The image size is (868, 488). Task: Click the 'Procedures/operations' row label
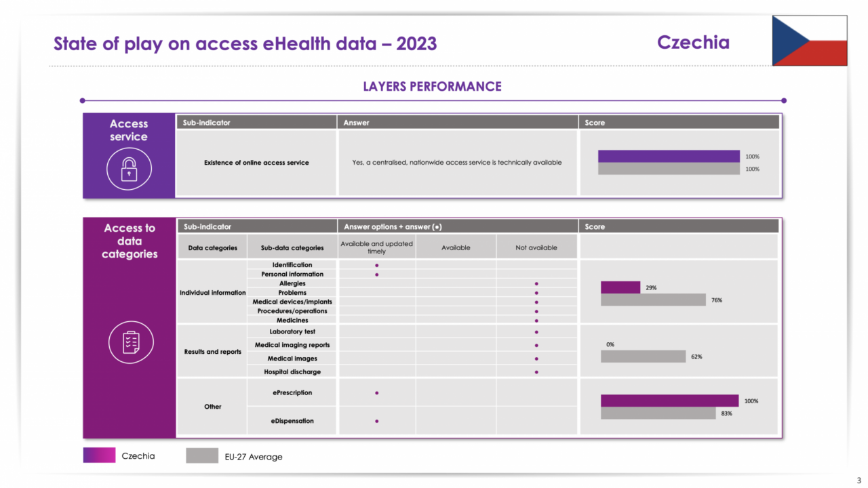pyautogui.click(x=292, y=311)
